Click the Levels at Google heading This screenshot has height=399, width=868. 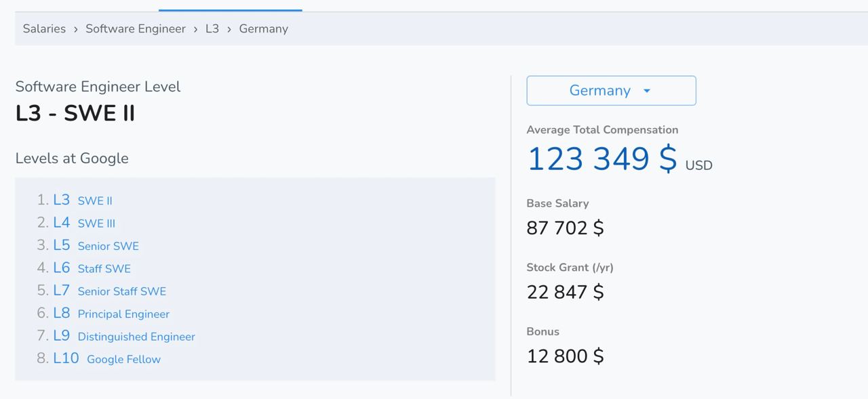tap(72, 158)
